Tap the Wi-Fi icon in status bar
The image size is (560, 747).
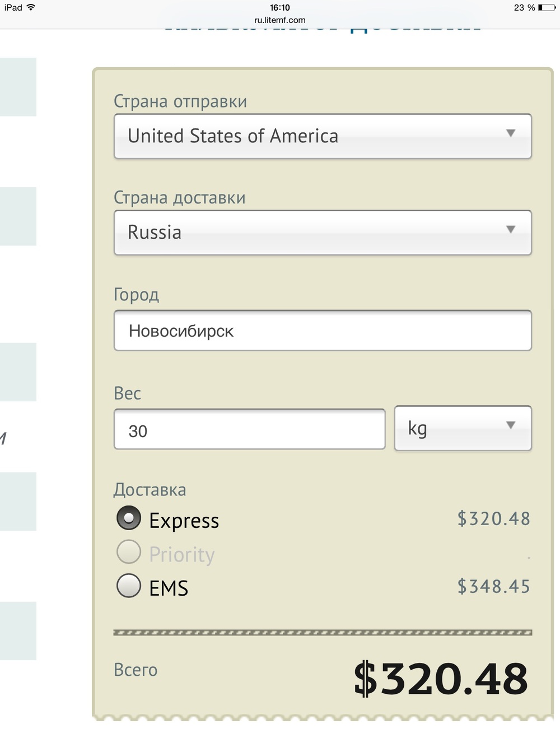pyautogui.click(x=31, y=7)
